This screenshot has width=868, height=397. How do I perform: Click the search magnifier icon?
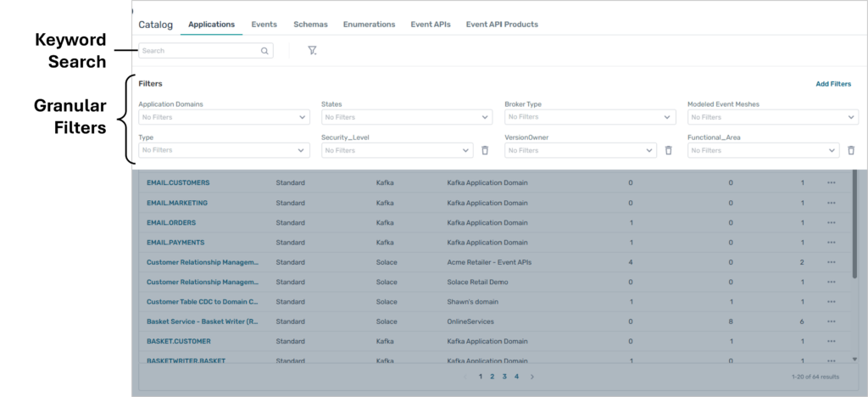(264, 51)
